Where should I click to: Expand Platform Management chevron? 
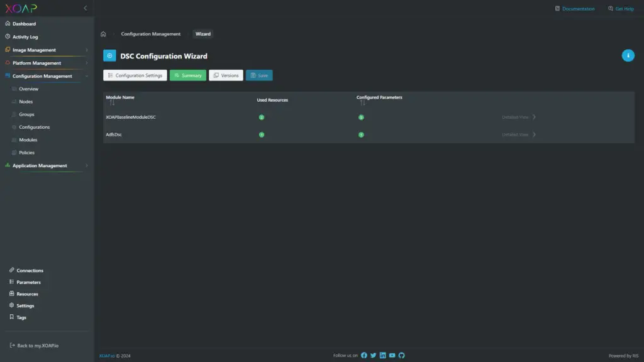tap(87, 63)
